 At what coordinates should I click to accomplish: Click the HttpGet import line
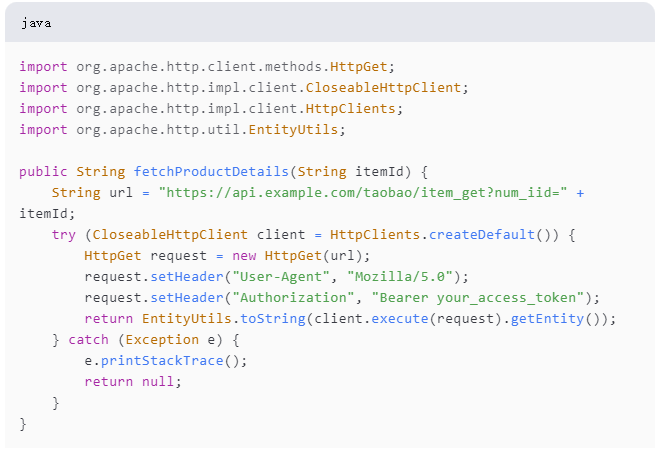[207, 67]
